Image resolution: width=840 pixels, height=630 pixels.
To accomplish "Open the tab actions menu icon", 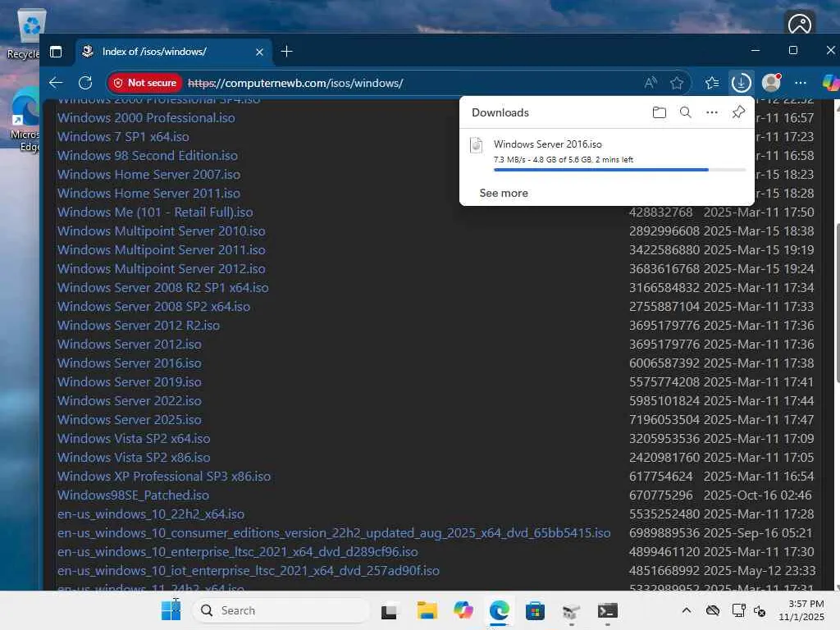I will point(56,52).
